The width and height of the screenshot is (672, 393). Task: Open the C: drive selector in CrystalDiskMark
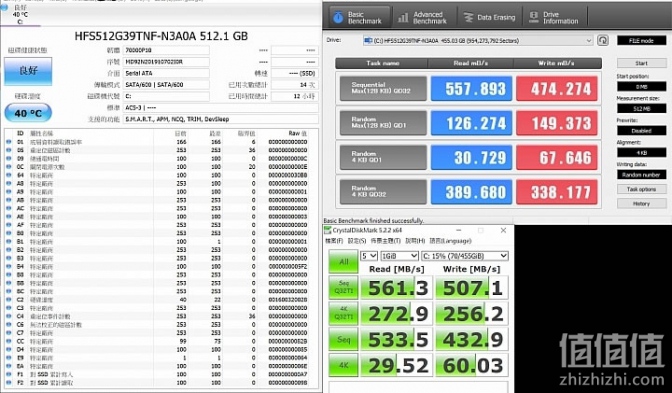pyautogui.click(x=465, y=256)
